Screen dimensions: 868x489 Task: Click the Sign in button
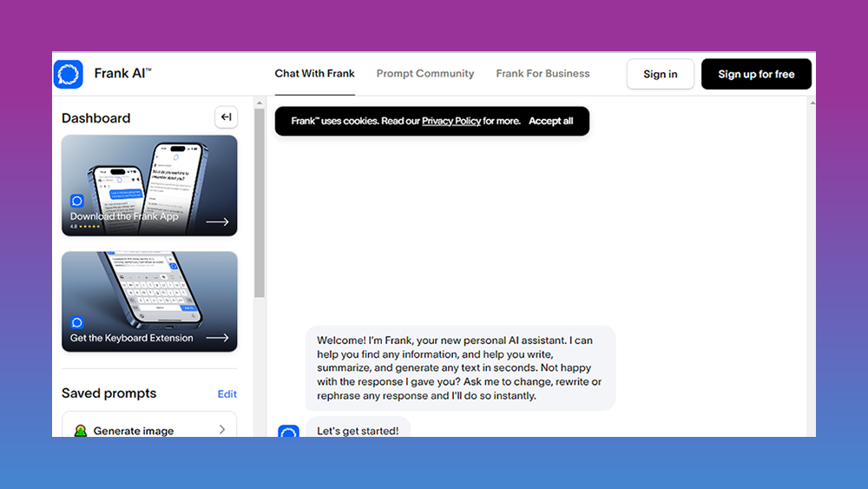coord(660,75)
